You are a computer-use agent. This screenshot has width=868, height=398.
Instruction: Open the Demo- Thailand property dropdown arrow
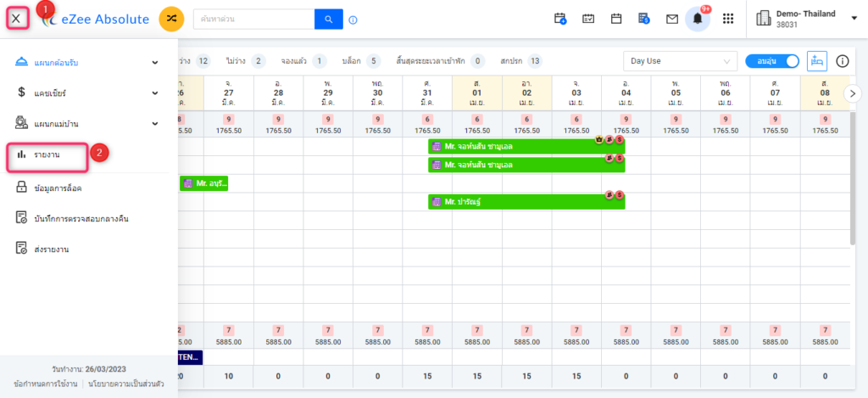pos(854,19)
